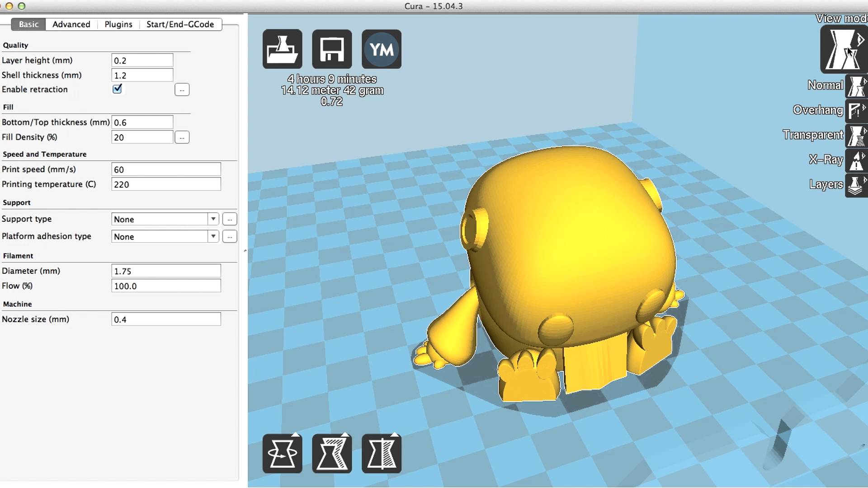The image size is (868, 488).
Task: Click the X-Ray view mode label
Action: (x=826, y=160)
